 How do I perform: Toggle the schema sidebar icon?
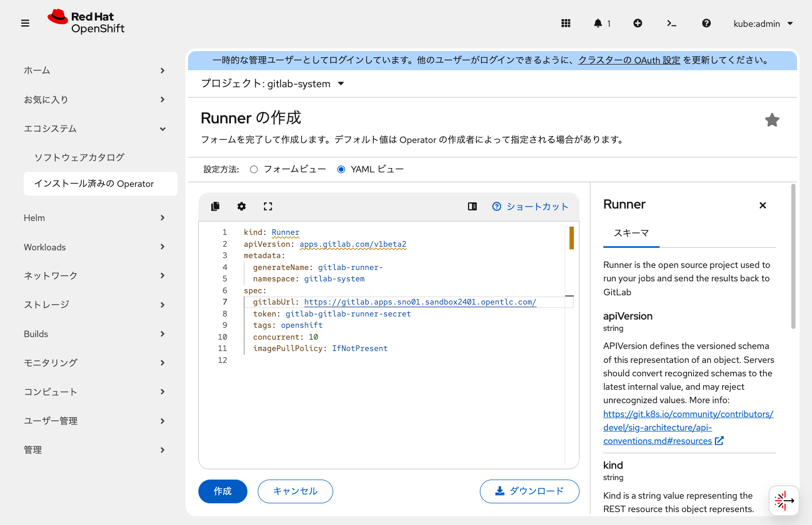click(x=472, y=206)
